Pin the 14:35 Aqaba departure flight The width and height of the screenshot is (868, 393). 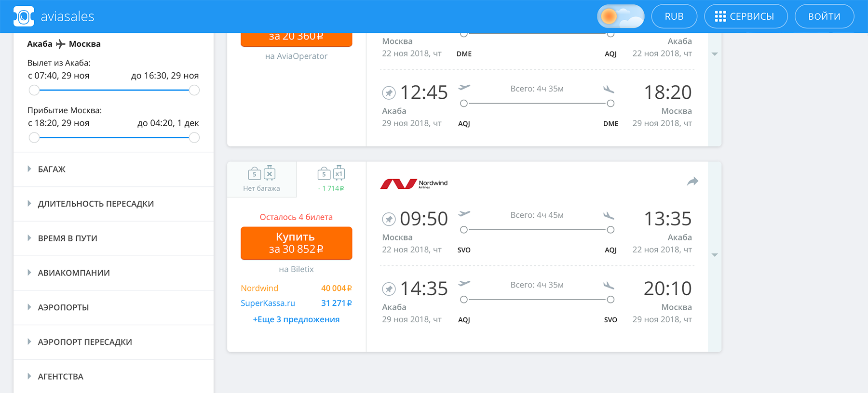point(389,289)
